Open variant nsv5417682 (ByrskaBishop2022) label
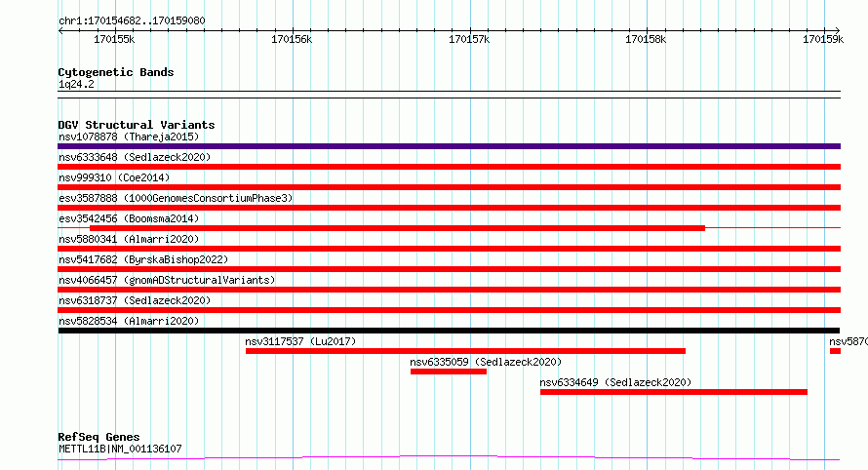Viewport: 868px width, 470px height. pos(143,259)
